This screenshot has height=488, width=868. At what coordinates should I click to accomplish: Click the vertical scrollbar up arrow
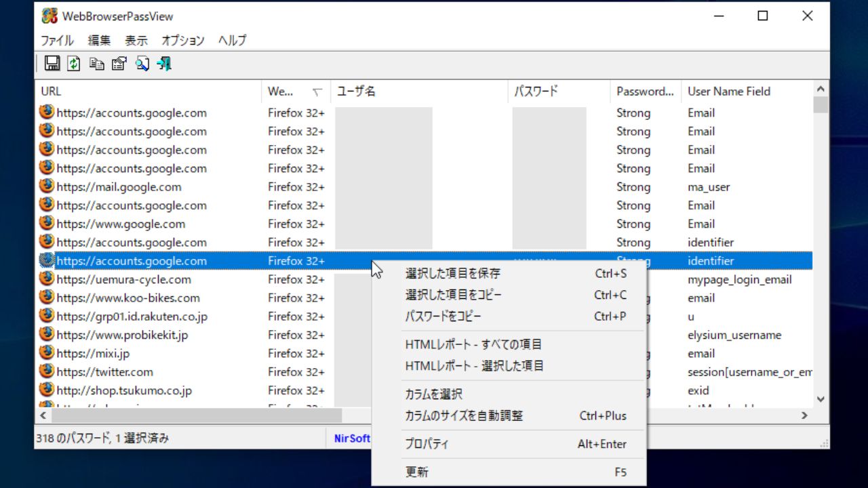(x=821, y=89)
